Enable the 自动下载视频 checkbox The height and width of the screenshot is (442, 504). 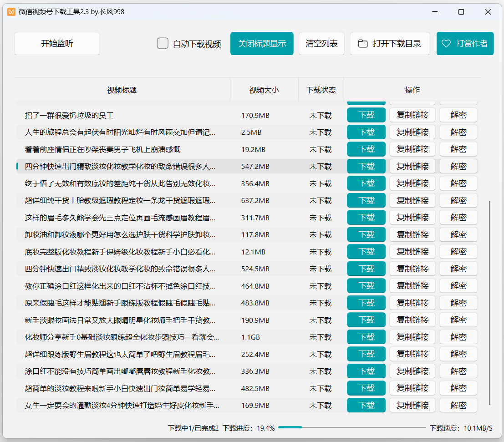point(163,43)
